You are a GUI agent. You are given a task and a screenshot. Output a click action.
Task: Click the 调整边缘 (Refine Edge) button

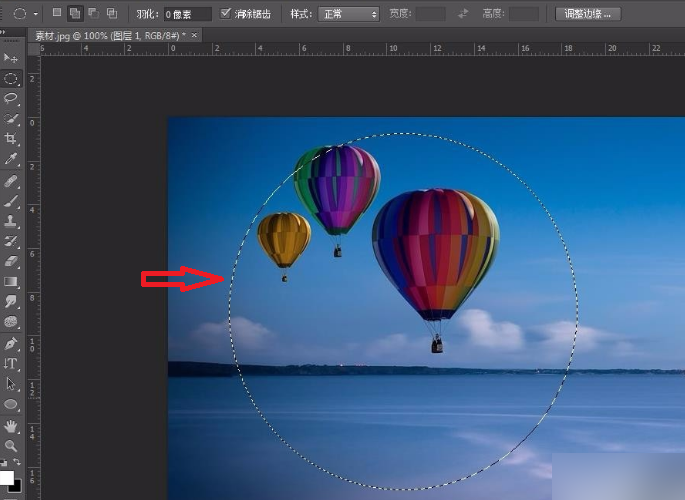point(589,14)
